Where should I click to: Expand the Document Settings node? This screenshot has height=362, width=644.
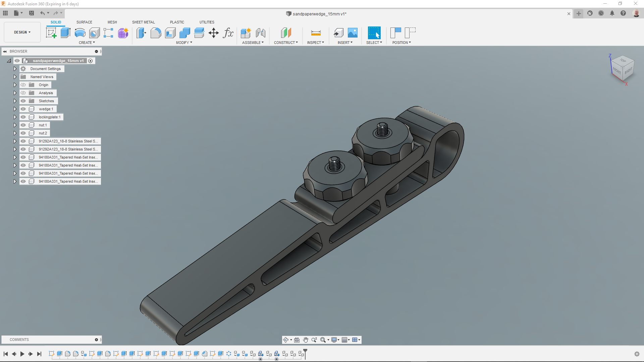coord(15,69)
